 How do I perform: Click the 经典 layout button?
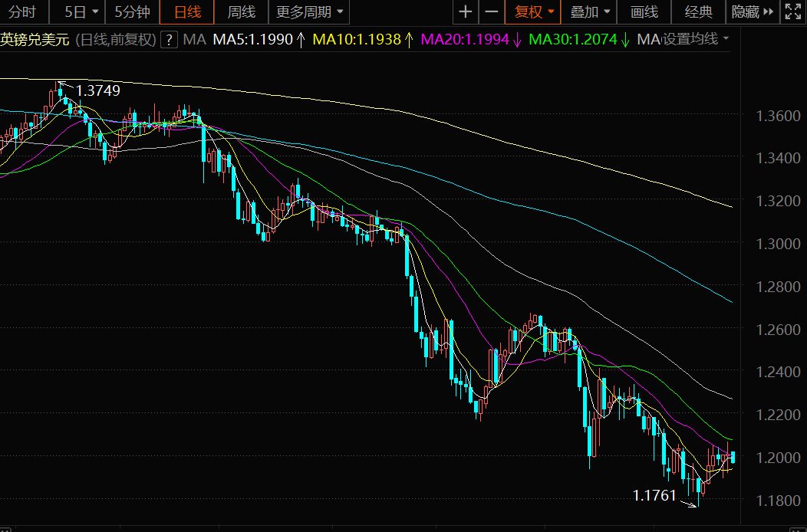[x=699, y=11]
